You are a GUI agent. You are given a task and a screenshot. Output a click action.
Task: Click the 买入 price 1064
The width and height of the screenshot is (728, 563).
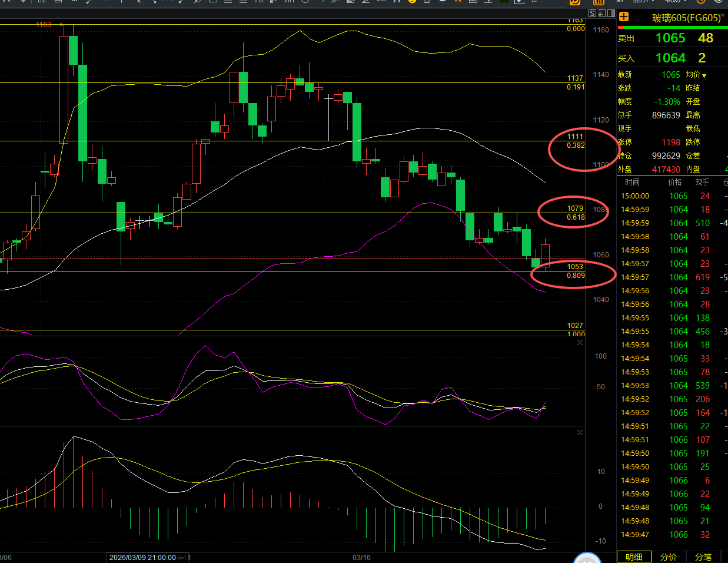pos(670,58)
